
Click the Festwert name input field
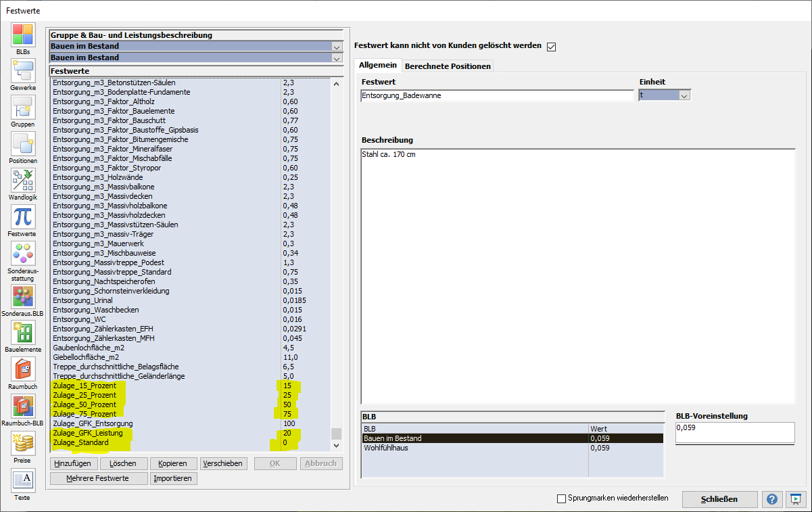(497, 96)
